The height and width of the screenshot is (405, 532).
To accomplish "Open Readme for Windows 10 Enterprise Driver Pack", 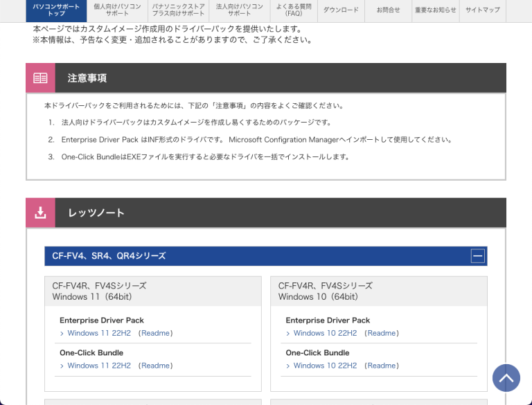I will coord(382,333).
